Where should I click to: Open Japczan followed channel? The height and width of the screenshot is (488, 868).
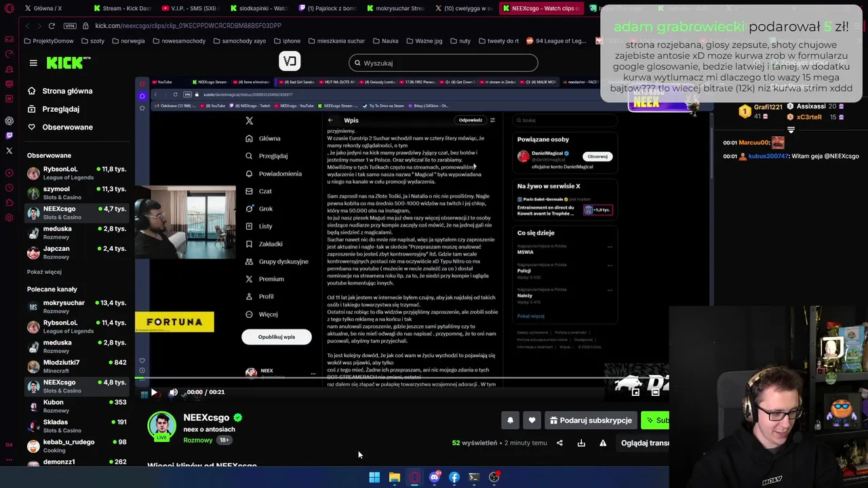click(x=76, y=252)
